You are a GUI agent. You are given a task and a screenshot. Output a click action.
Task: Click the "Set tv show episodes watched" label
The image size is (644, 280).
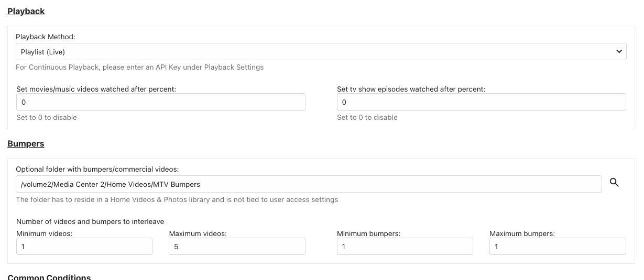coord(411,89)
